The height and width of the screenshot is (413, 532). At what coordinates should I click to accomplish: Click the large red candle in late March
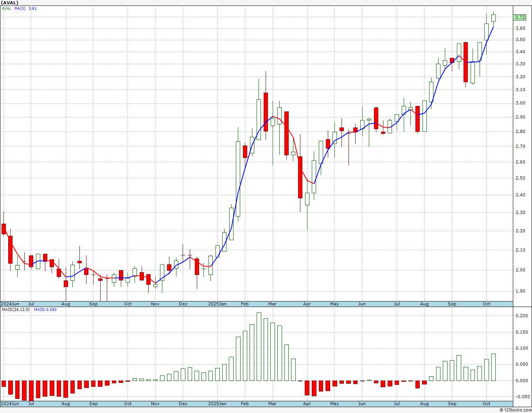pyautogui.click(x=300, y=177)
